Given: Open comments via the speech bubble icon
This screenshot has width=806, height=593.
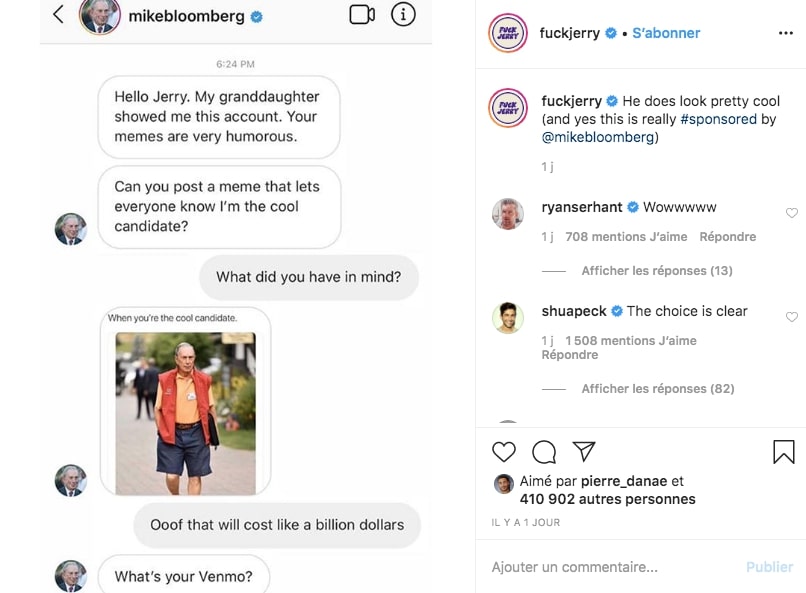Looking at the screenshot, I should [x=543, y=452].
